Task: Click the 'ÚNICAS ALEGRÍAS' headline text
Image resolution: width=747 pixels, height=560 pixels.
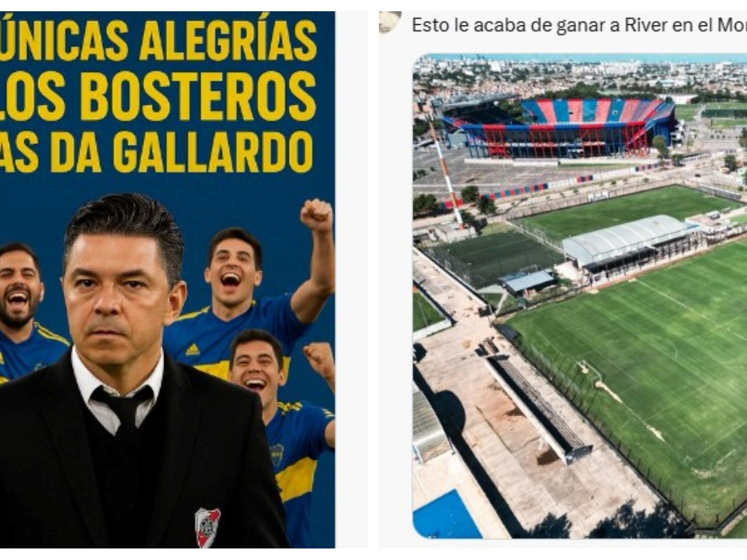Action: (x=157, y=41)
